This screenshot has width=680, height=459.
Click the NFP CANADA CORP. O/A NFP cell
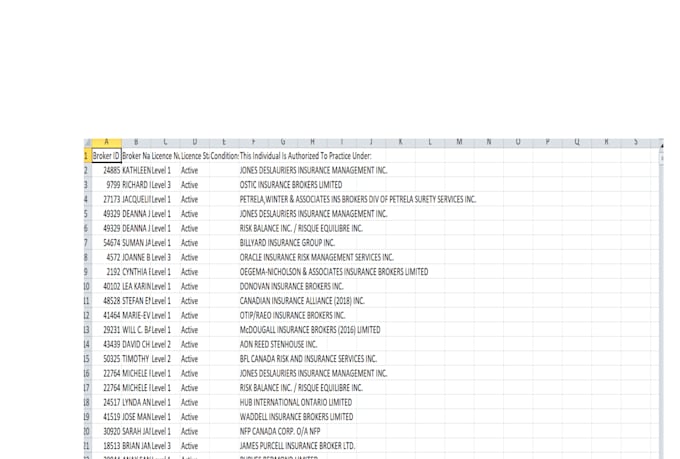[280, 432]
